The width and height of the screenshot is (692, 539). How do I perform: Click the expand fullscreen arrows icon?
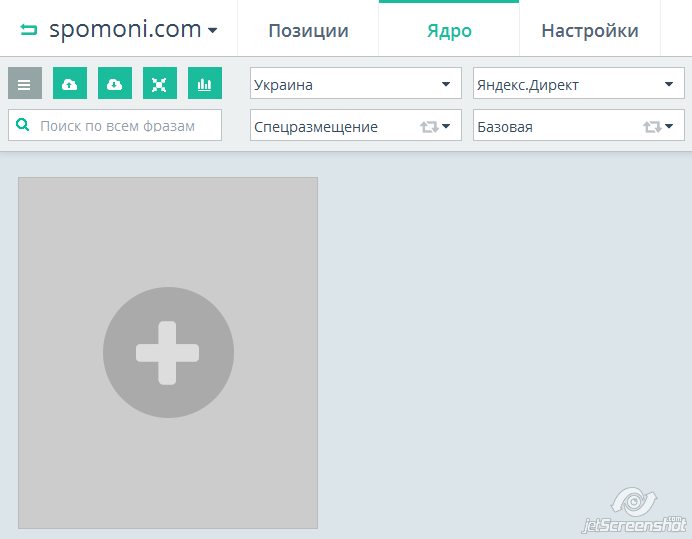[x=159, y=84]
